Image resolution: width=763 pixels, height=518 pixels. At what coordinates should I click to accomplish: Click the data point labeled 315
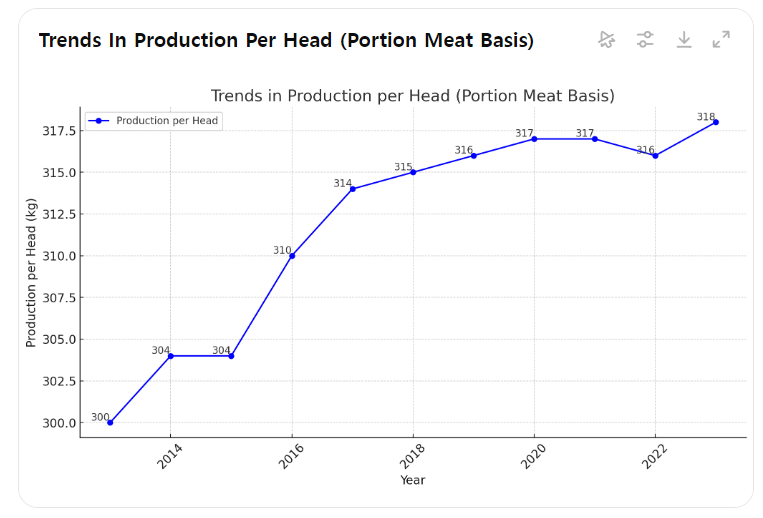[413, 172]
